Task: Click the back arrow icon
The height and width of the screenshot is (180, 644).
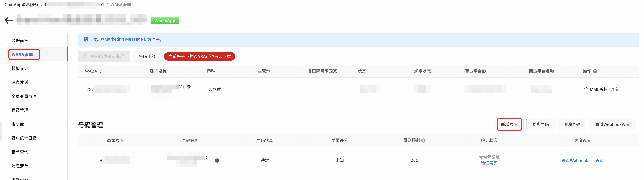Action: coord(9,20)
